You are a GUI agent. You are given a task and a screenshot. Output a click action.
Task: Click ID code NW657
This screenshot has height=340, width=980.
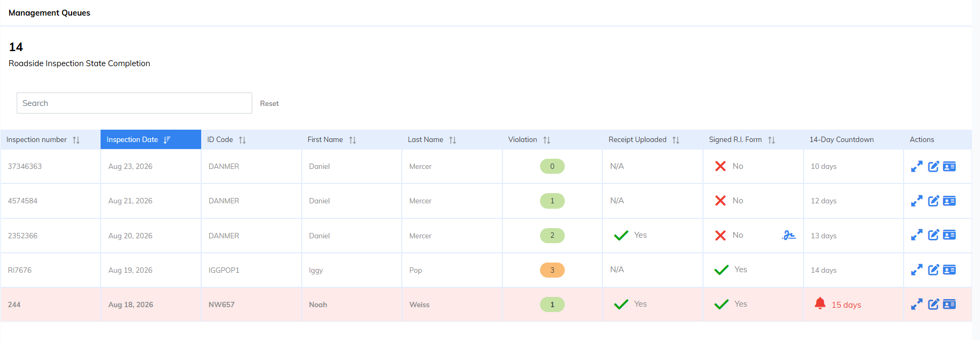click(x=222, y=304)
